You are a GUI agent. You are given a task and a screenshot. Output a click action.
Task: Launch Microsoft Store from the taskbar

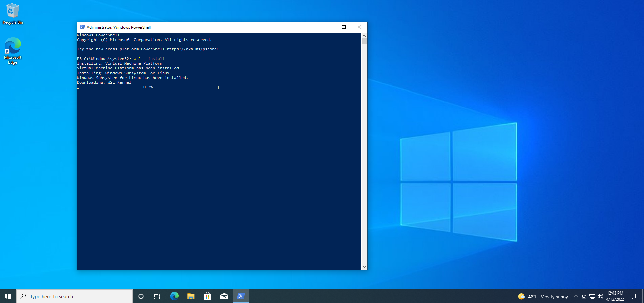click(x=207, y=296)
